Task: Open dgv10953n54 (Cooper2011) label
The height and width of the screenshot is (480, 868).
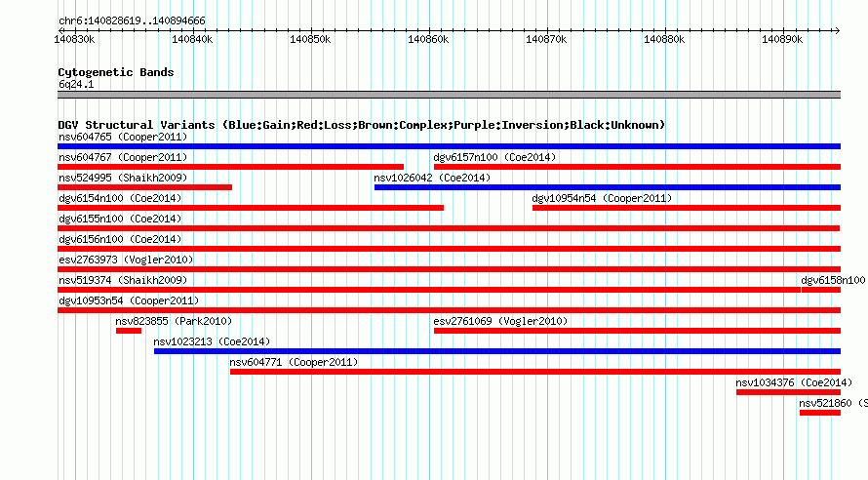Action: point(129,300)
